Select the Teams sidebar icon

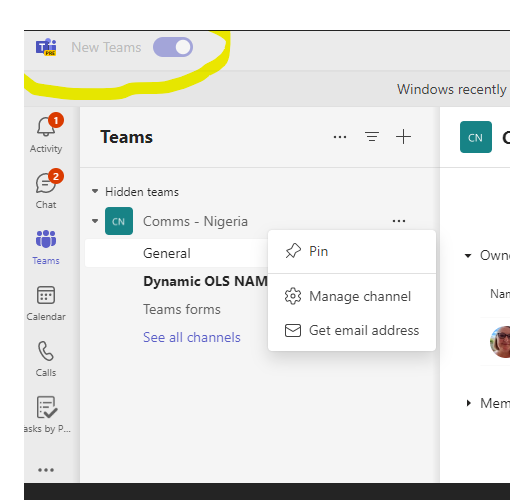[46, 246]
